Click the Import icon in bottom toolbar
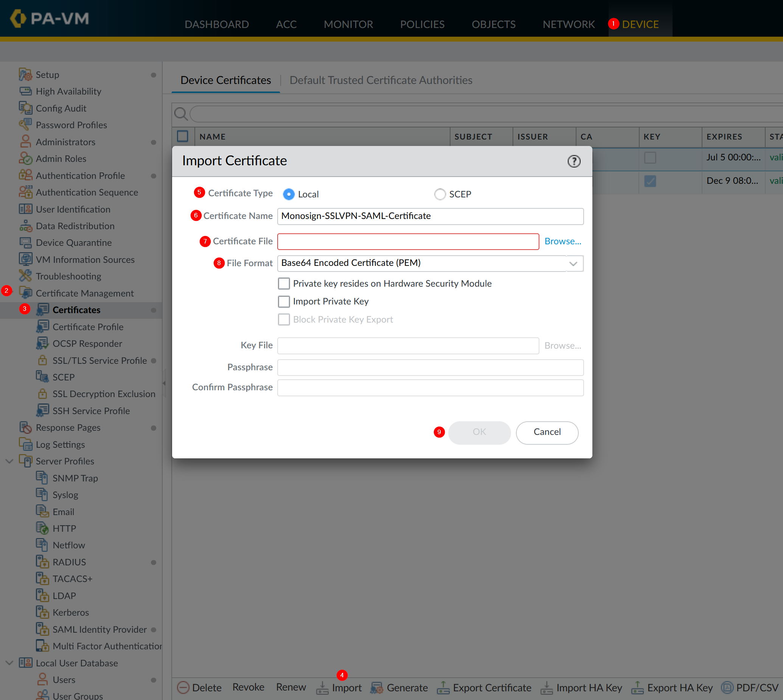 [x=322, y=688]
